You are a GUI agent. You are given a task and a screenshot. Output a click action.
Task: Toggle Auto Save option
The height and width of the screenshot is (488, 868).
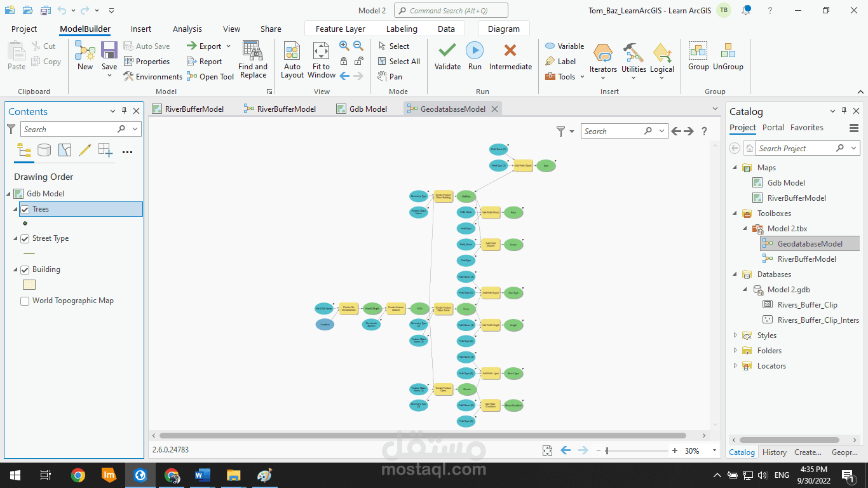coord(147,46)
